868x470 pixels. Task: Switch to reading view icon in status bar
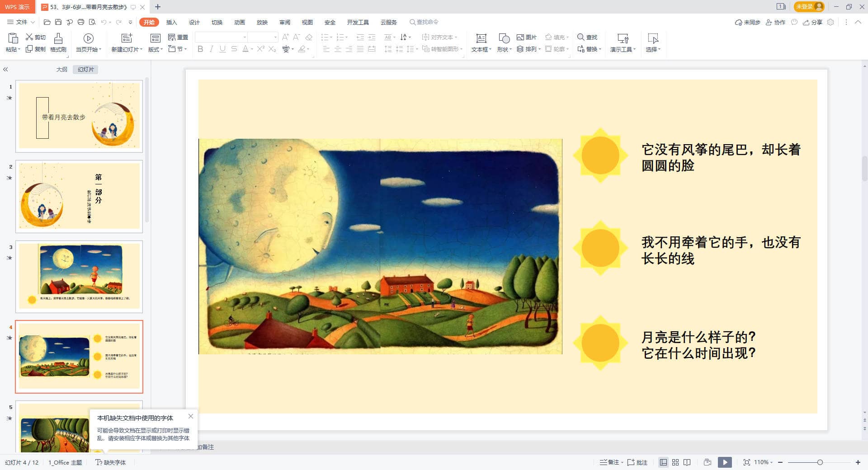click(687, 462)
